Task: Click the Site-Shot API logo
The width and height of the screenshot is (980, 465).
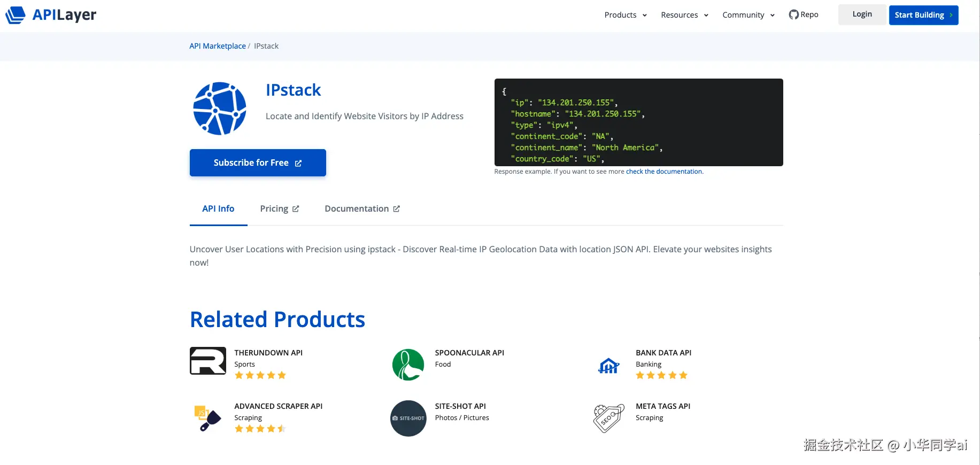Action: (408, 418)
